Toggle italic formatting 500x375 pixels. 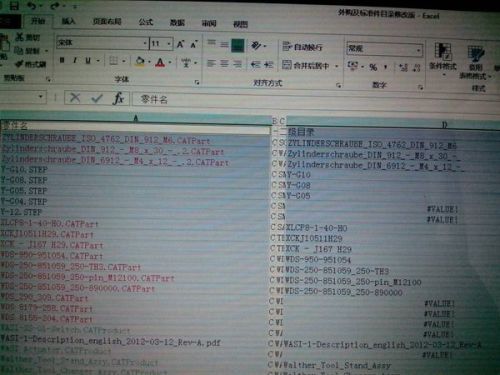(75, 60)
